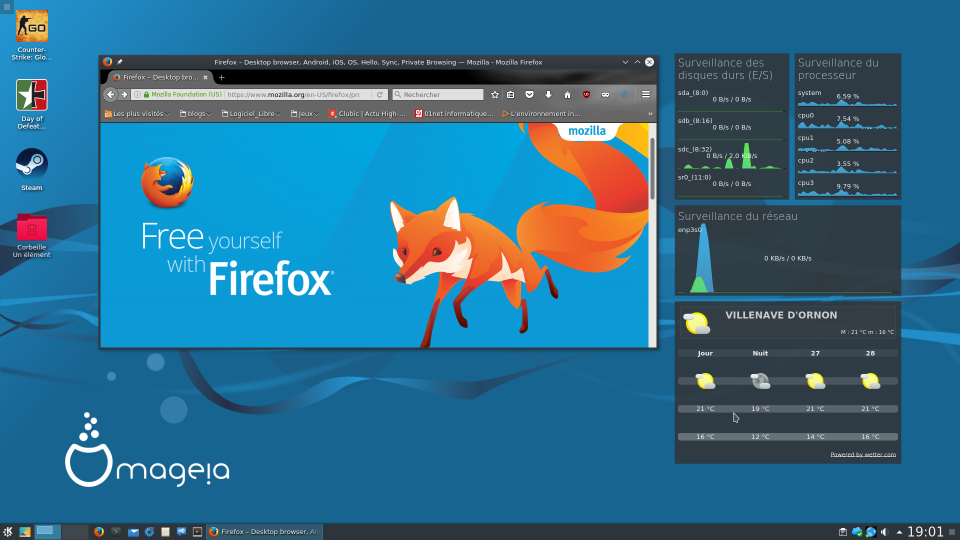Open the jeux bookmark folder
The width and height of the screenshot is (960, 540).
[305, 113]
